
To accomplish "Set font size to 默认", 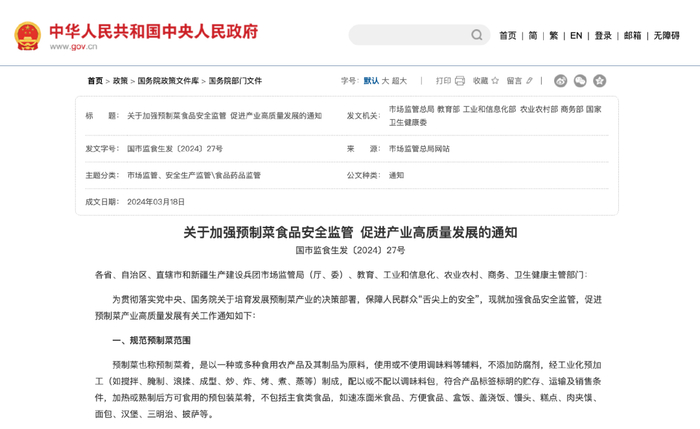I will (371, 81).
